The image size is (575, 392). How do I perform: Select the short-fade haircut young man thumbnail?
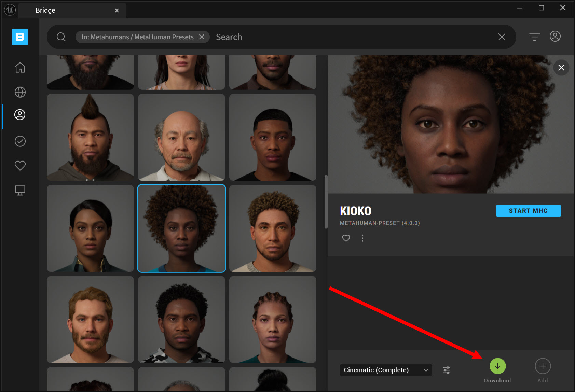273,137
